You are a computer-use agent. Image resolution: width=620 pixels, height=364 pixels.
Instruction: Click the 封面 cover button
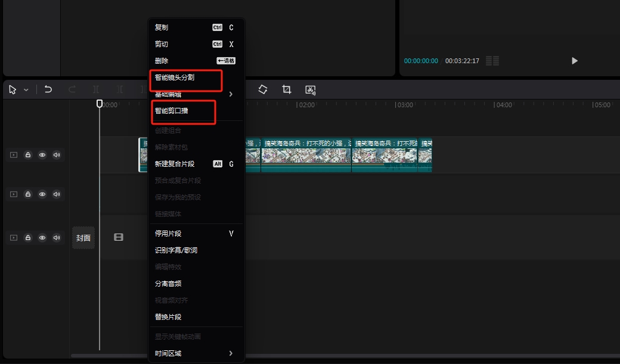pyautogui.click(x=83, y=238)
